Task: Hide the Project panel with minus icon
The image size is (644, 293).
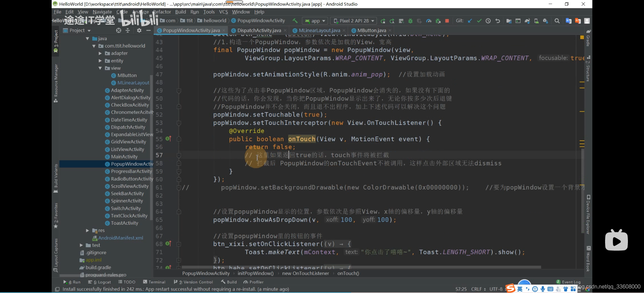Action: click(x=148, y=30)
